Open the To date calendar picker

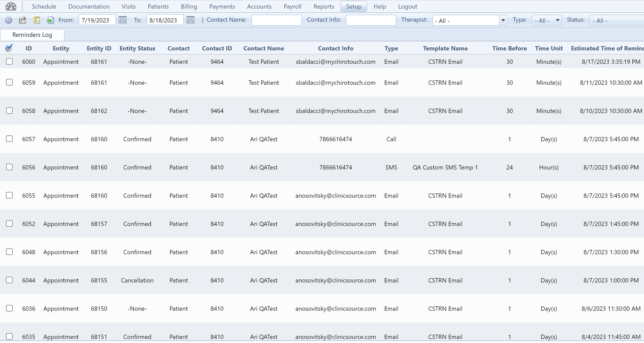pos(190,20)
